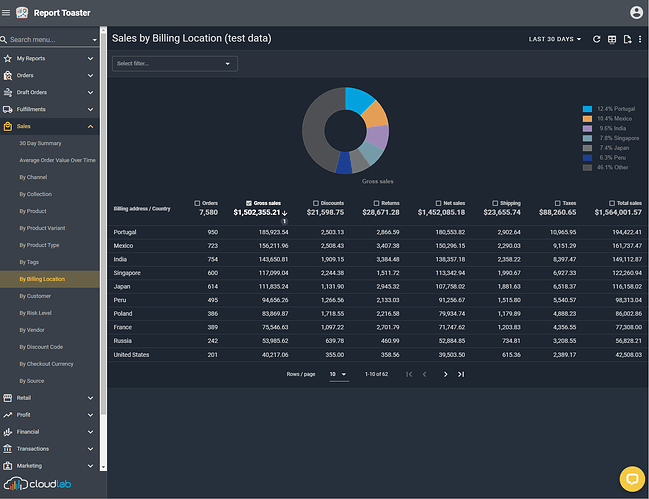Go to the next page of results
Viewport: 649px width, 499px height.
click(443, 374)
